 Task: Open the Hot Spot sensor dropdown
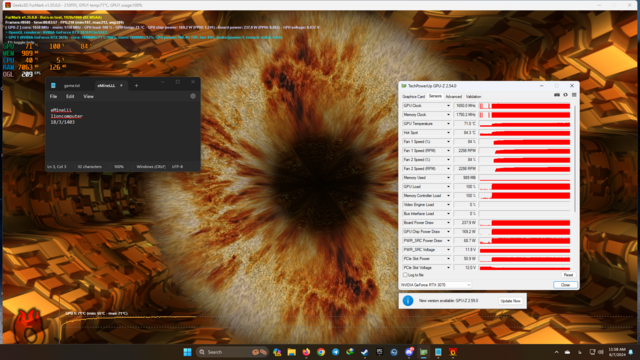tap(448, 133)
